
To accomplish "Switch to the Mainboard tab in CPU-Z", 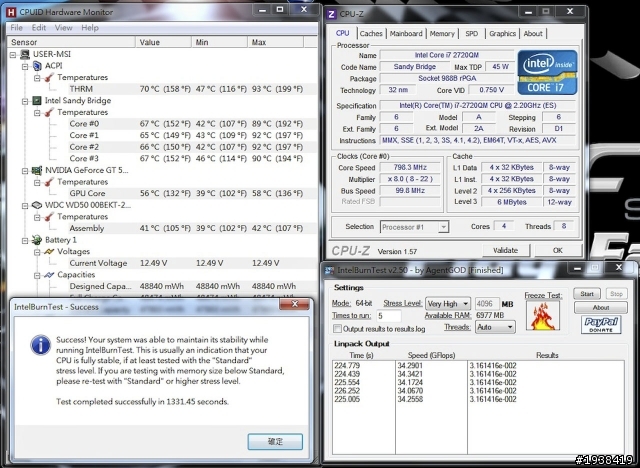I will 406,33.
